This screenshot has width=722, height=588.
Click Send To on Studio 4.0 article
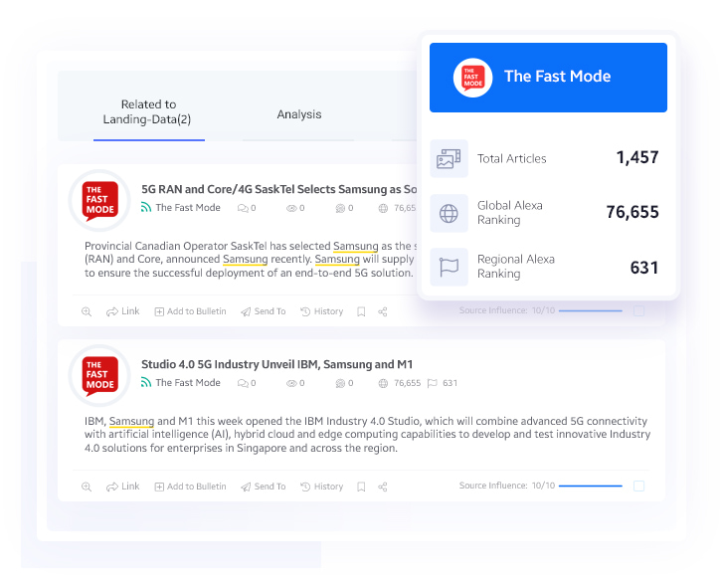(264, 487)
